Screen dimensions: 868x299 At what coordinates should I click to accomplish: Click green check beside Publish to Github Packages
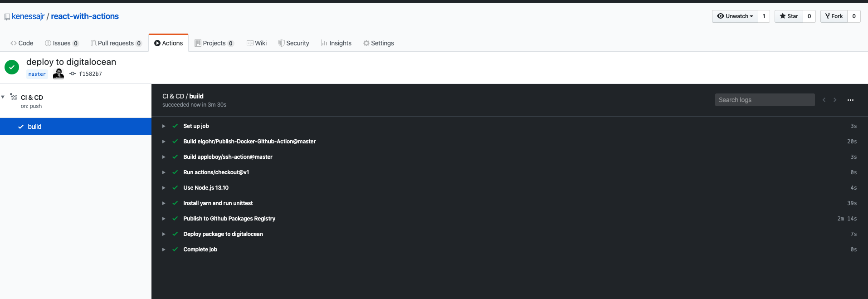175,219
